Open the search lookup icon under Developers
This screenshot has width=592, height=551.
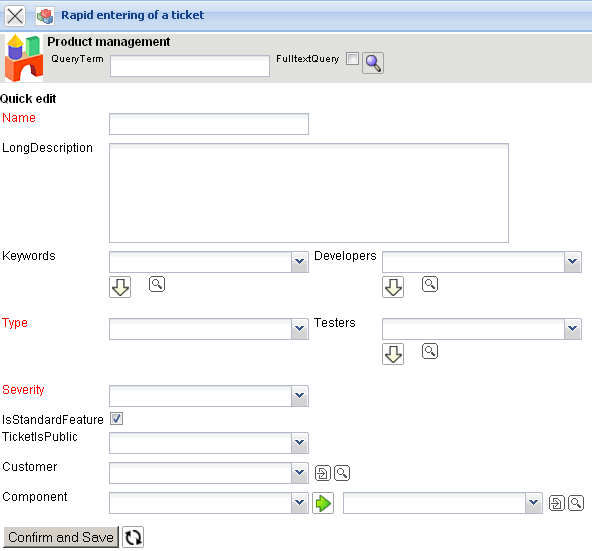430,284
